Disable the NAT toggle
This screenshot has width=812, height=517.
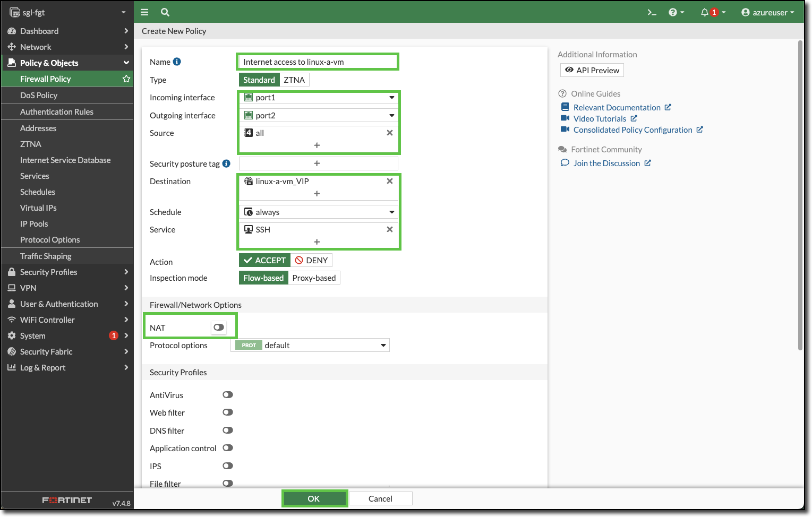(218, 327)
